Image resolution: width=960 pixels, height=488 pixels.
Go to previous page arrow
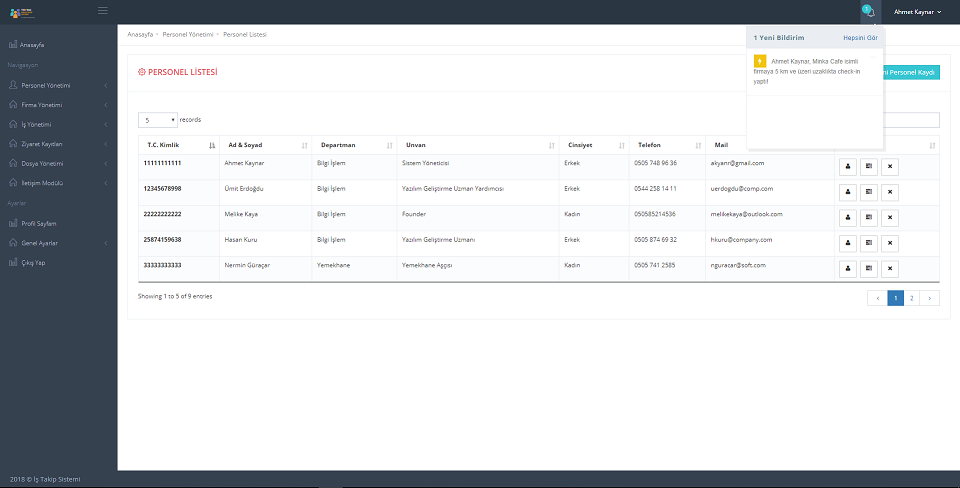point(877,298)
